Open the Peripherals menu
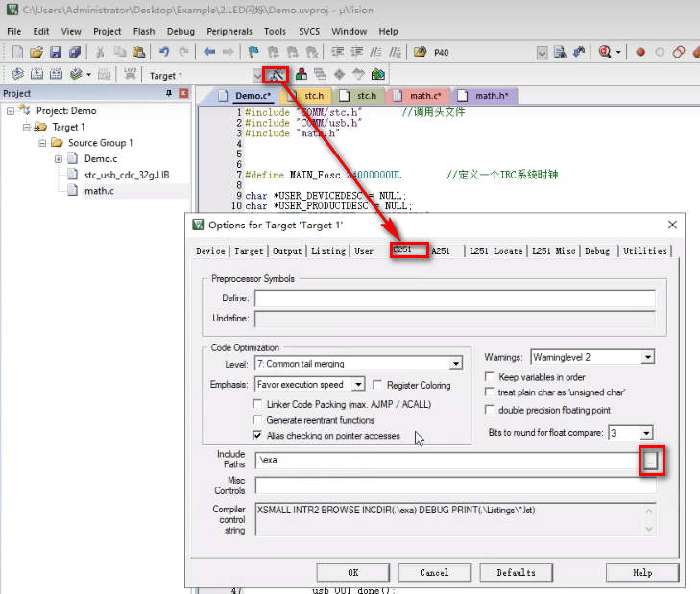Screen dimensions: 700x594 [229, 31]
